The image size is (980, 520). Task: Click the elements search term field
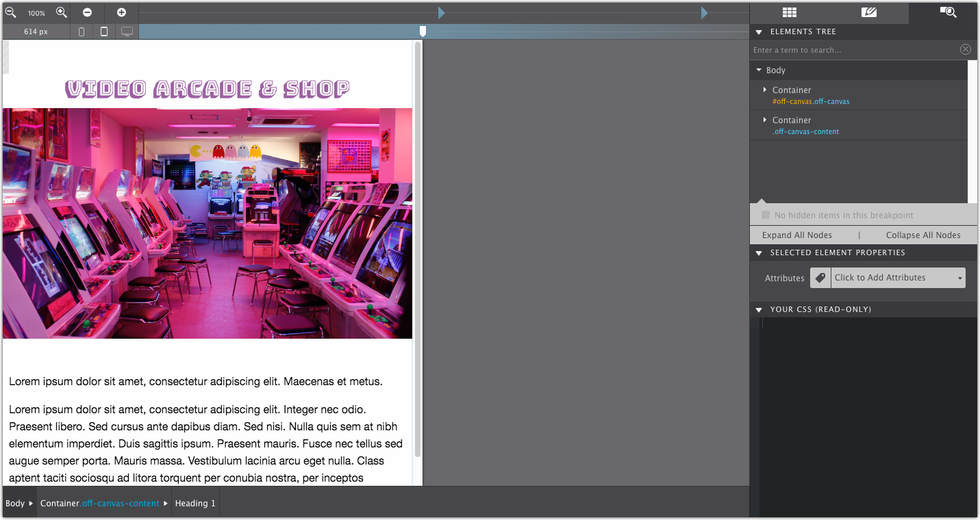pos(854,50)
